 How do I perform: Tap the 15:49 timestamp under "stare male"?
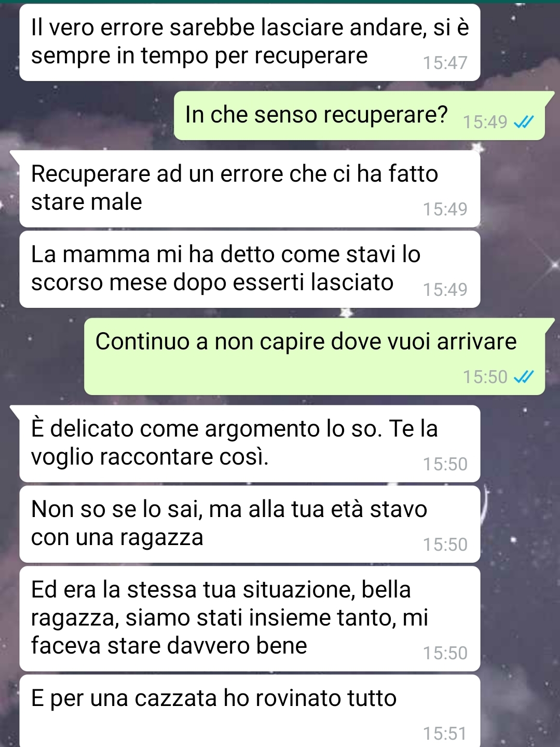[x=445, y=209]
